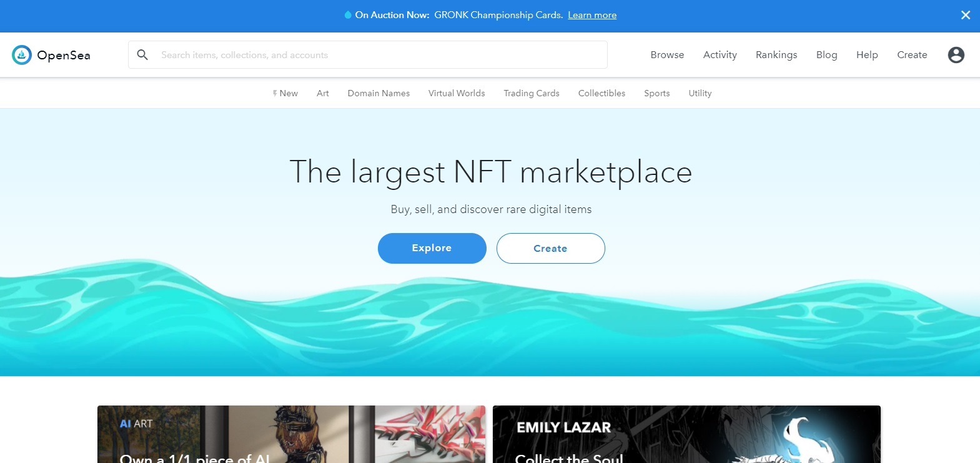The image size is (980, 463).
Task: Select the Art category
Action: coord(322,93)
